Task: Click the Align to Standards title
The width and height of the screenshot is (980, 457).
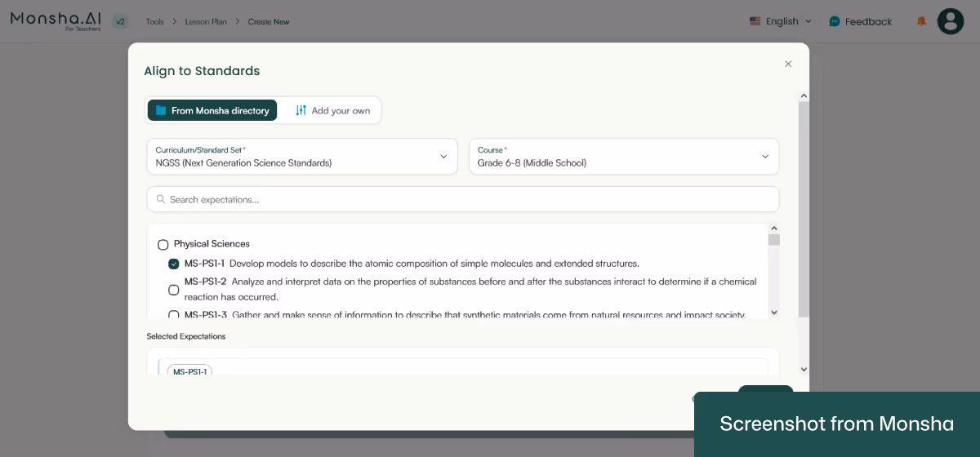Action: click(202, 71)
